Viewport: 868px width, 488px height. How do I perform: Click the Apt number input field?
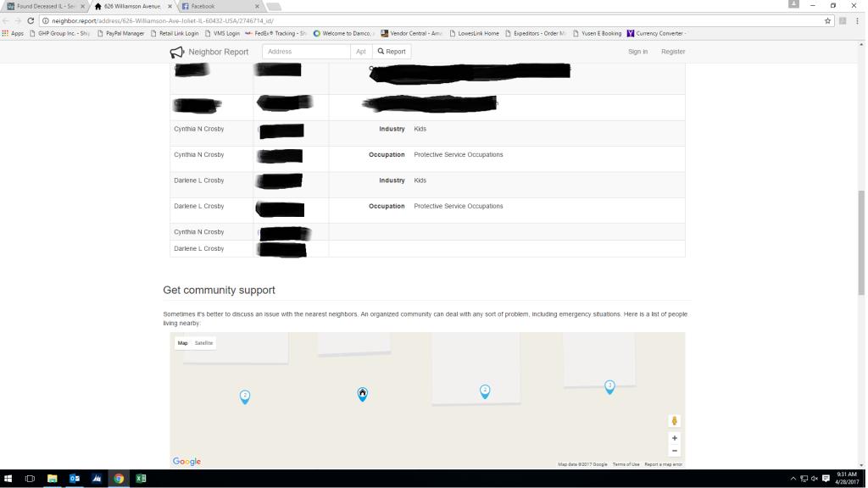pyautogui.click(x=361, y=52)
